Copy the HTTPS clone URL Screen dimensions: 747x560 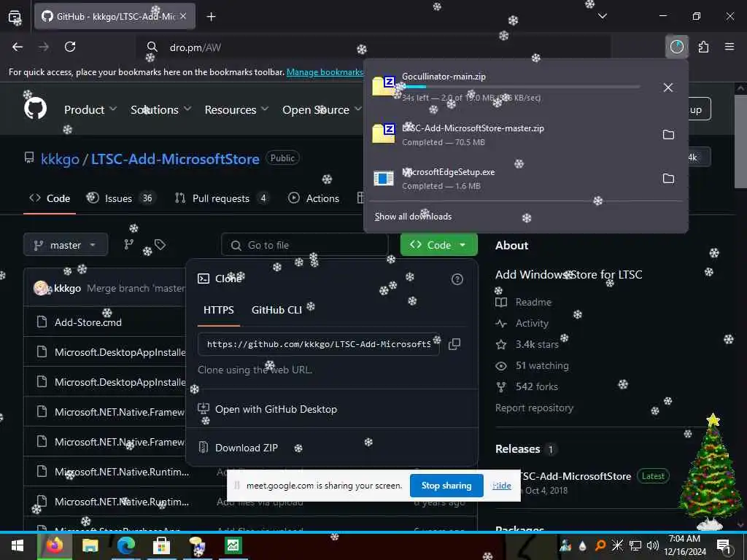[454, 344]
